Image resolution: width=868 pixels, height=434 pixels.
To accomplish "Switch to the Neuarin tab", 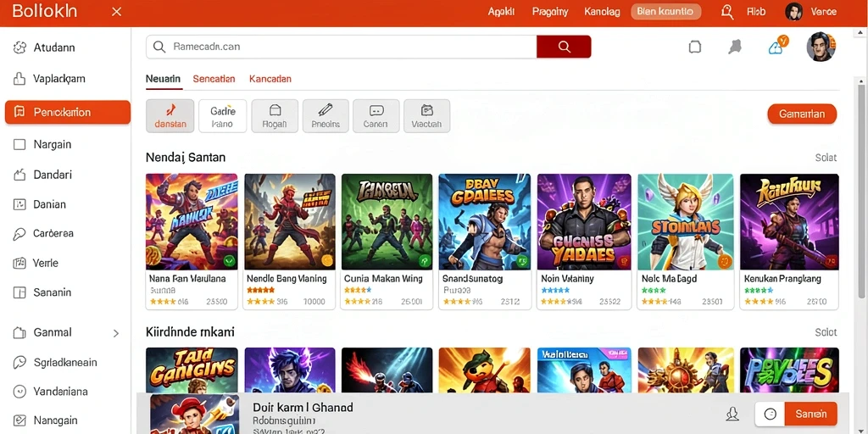I will click(164, 79).
